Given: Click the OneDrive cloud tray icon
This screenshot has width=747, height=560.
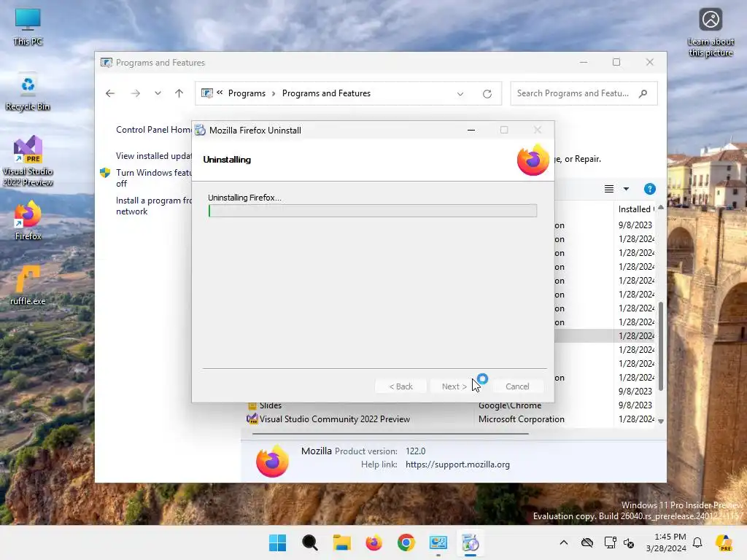Looking at the screenshot, I should (587, 542).
